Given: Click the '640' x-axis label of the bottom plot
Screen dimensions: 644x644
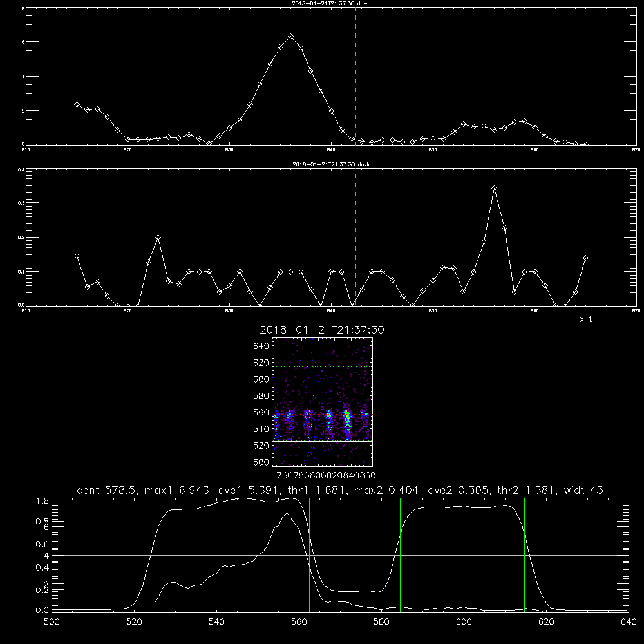Looking at the screenshot, I should pos(629,622).
